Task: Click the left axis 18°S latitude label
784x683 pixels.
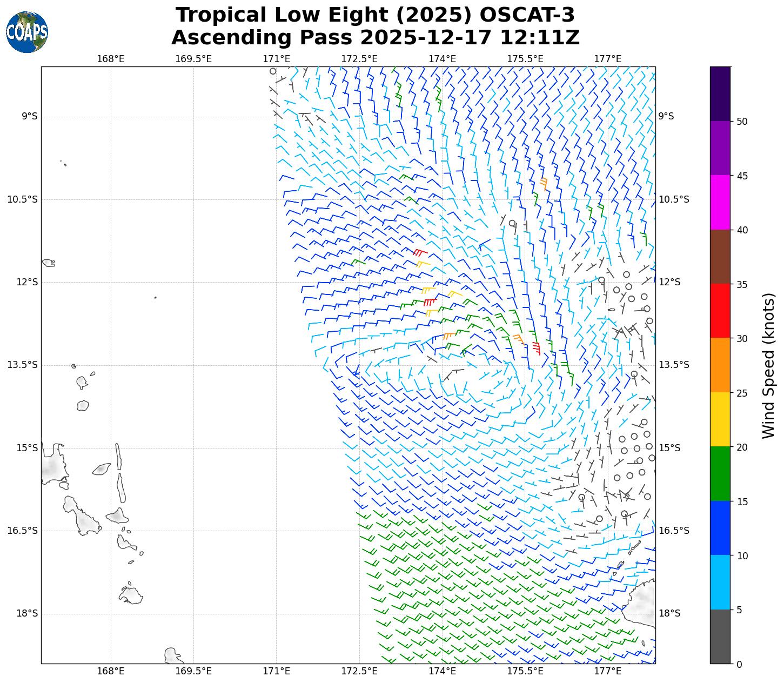Action: 26,613
